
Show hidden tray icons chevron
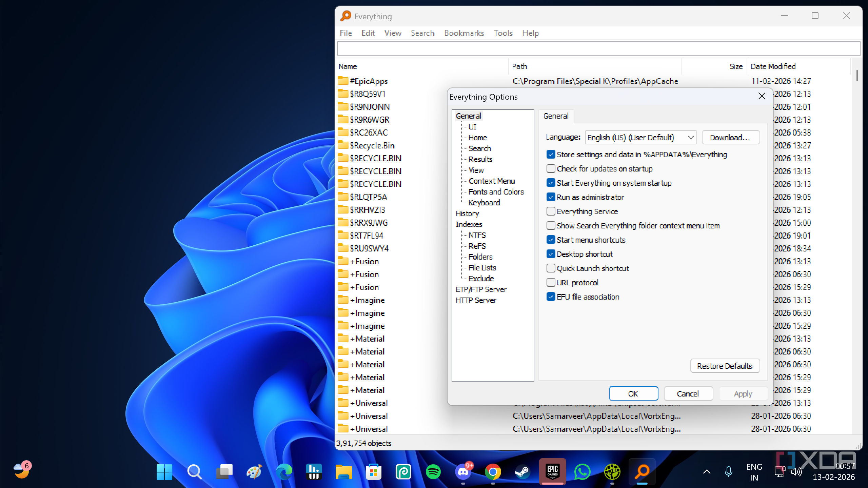point(707,471)
